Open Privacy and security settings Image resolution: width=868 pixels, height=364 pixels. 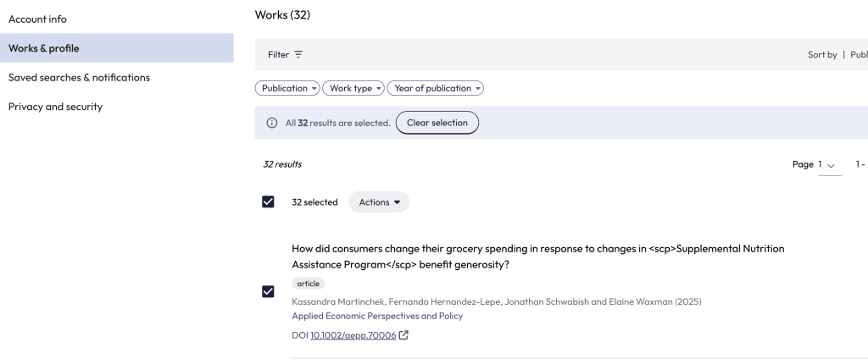point(55,107)
